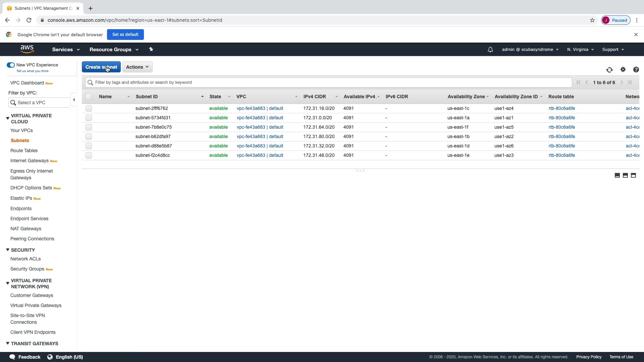
Task: Open the Actions dropdown
Action: pyautogui.click(x=137, y=67)
